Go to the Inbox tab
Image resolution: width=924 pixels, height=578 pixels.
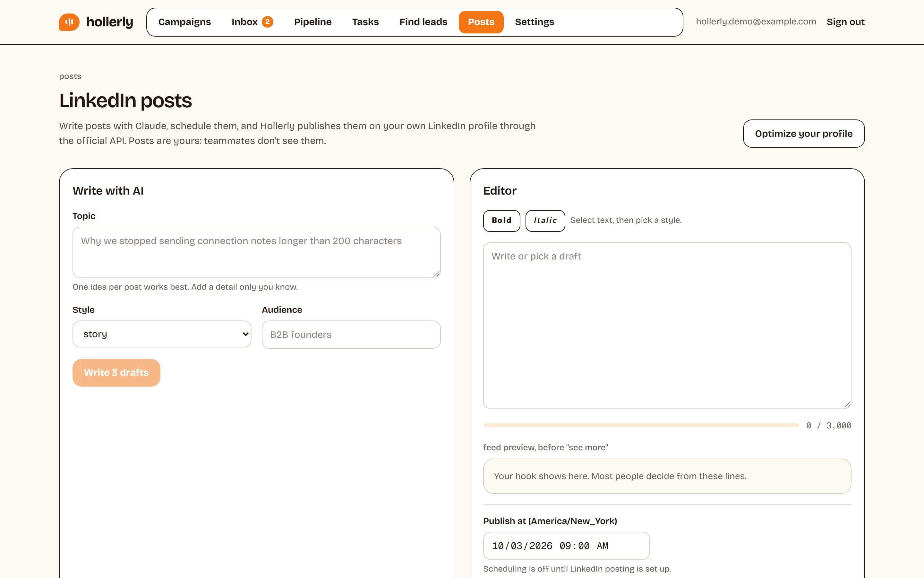click(252, 22)
